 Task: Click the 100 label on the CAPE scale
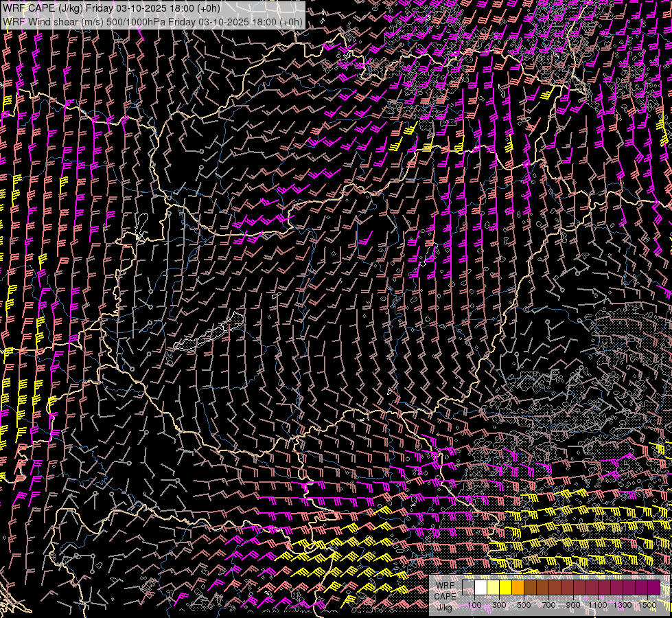474,605
